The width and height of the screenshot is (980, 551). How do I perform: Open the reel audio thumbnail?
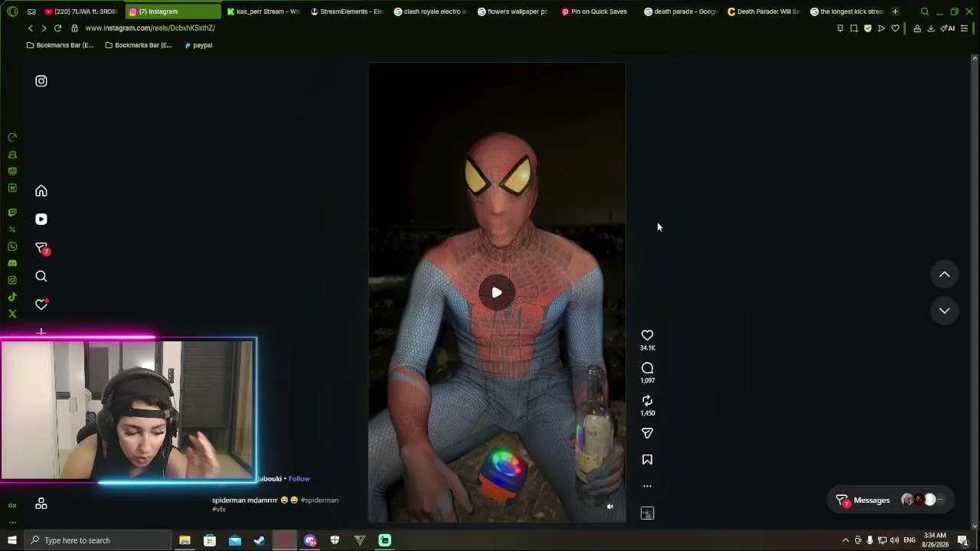pos(647,514)
